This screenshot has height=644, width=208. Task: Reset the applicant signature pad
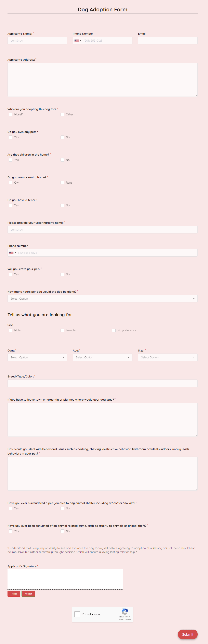coord(14,594)
